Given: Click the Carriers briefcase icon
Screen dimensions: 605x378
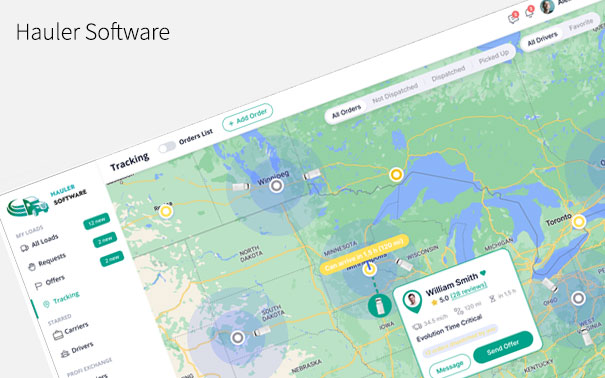Looking at the screenshot, I should pyautogui.click(x=58, y=335).
